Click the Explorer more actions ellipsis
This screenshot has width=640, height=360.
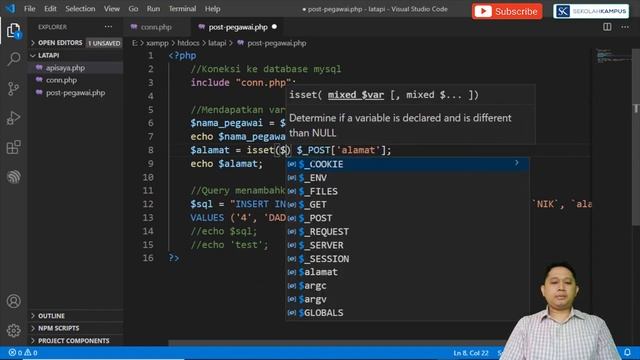pos(108,27)
